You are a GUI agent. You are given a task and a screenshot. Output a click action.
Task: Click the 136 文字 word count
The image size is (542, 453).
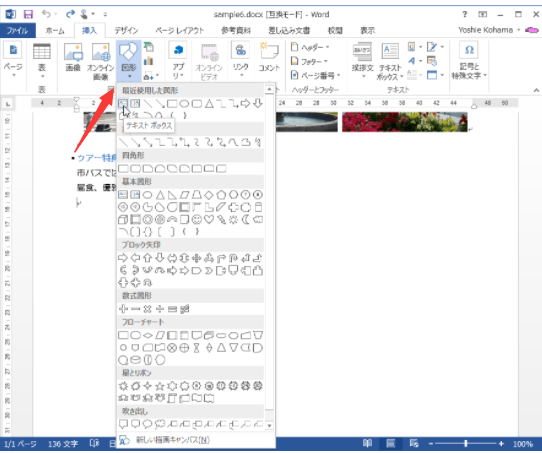coord(63,444)
